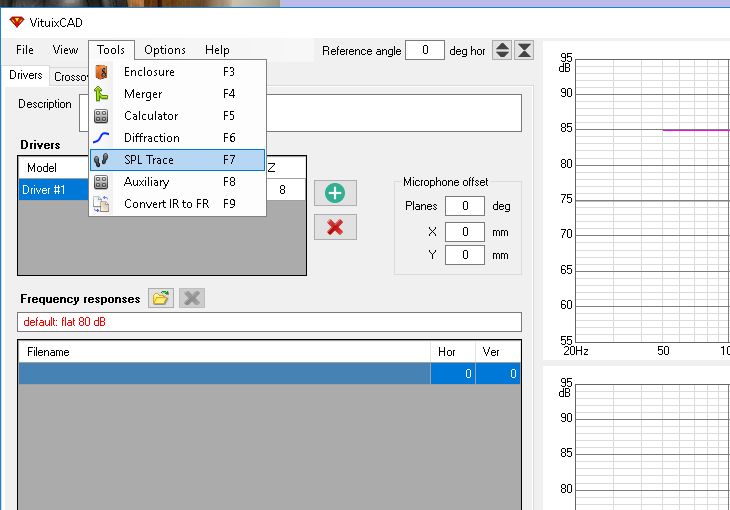
Task: Click the Z column header in the drivers table
Action: point(286,168)
